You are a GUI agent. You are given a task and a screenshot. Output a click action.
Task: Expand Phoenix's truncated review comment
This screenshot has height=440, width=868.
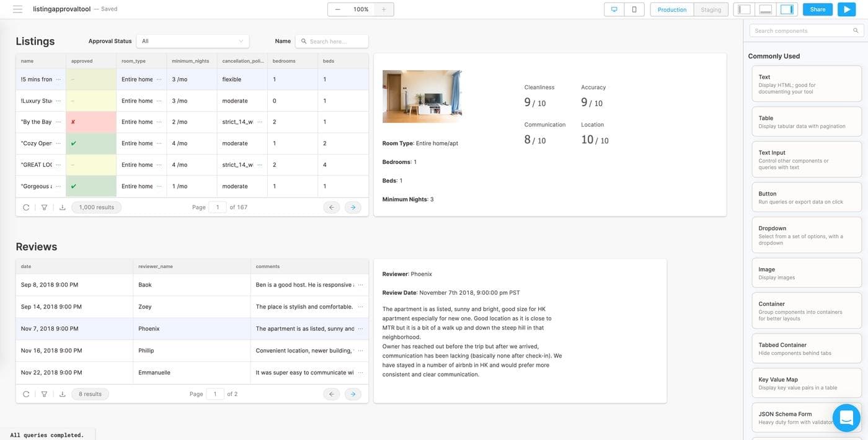[x=360, y=329]
